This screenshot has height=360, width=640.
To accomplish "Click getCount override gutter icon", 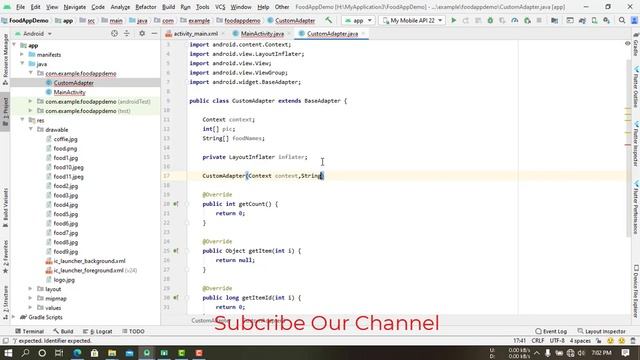I will pos(176,204).
